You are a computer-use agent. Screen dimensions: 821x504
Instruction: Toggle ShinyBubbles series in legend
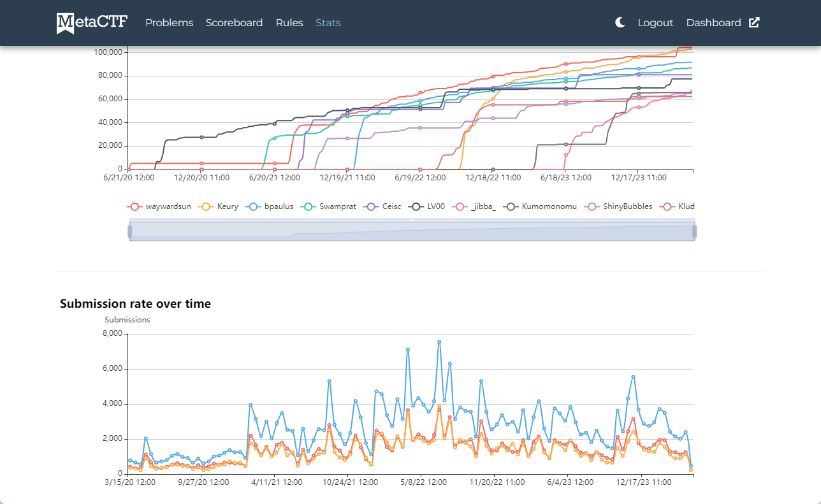click(x=619, y=206)
